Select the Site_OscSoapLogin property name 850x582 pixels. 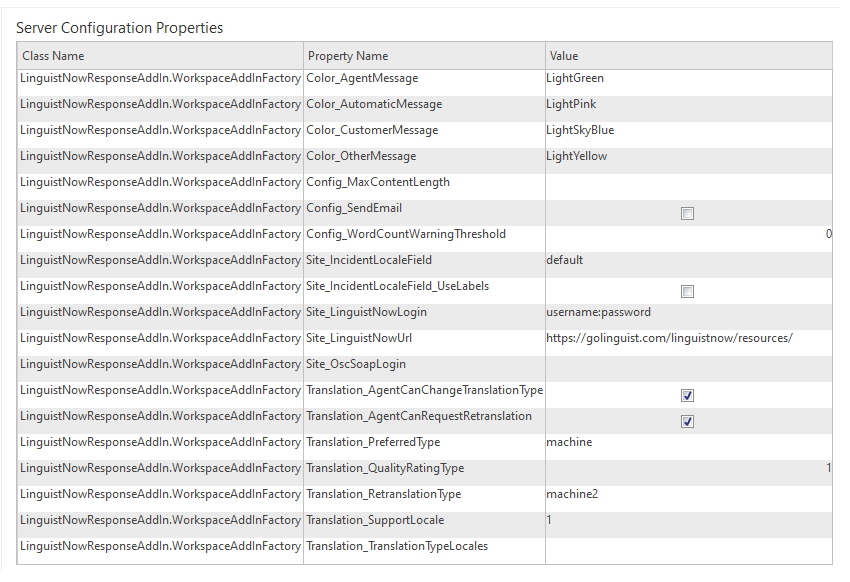pos(356,364)
